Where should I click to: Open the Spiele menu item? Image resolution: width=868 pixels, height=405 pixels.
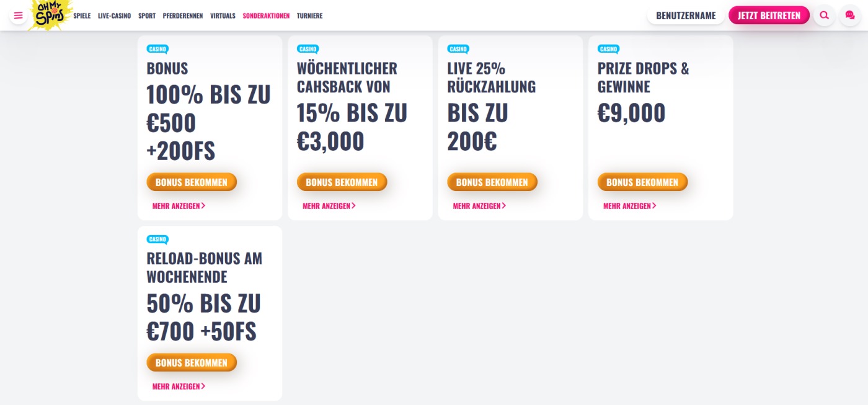coord(82,16)
